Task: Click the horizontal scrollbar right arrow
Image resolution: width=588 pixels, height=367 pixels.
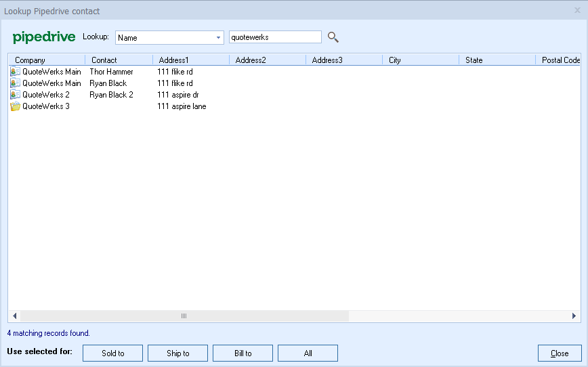Action: [574, 316]
